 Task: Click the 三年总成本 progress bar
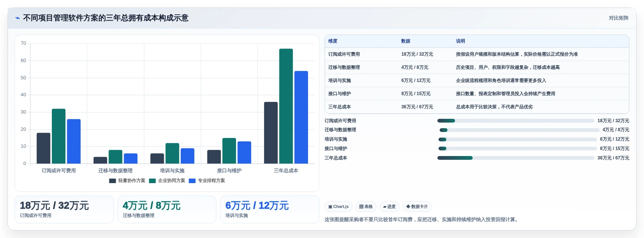pos(516,158)
